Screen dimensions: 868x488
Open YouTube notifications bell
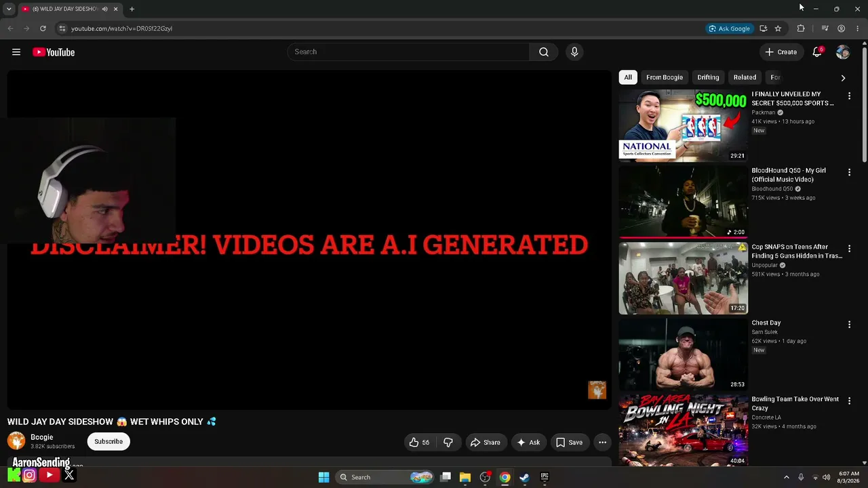(817, 52)
